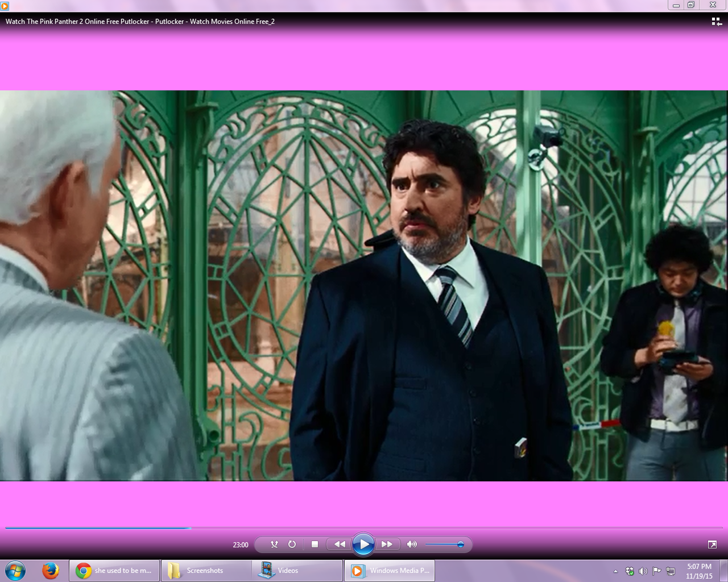This screenshot has width=728, height=582.
Task: Switch to Library view
Action: pyautogui.click(x=717, y=22)
